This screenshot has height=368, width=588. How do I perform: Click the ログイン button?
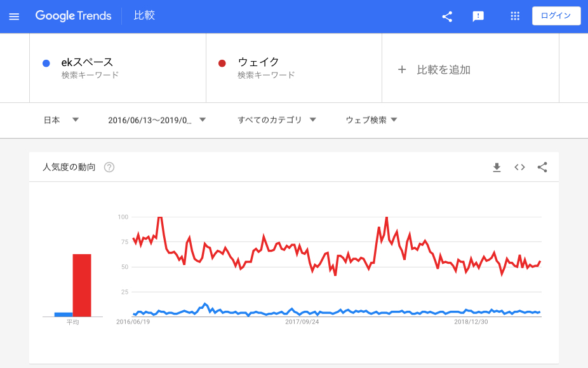(556, 17)
